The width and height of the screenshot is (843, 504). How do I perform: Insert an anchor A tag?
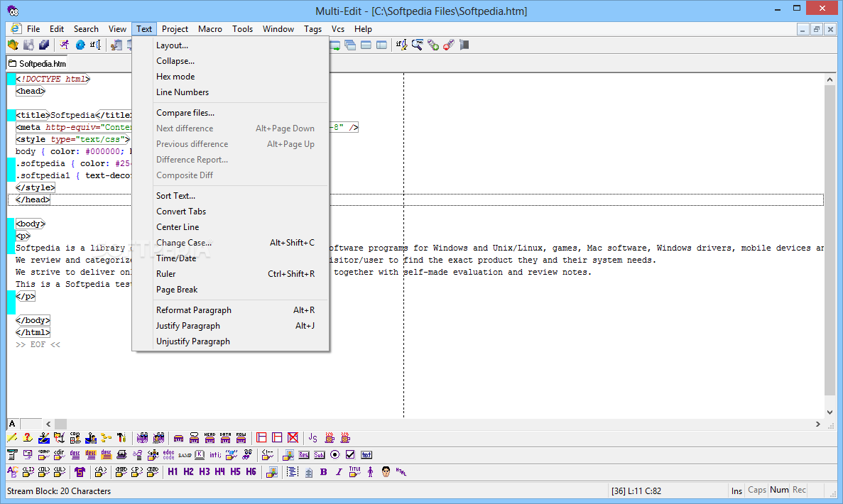tap(101, 472)
